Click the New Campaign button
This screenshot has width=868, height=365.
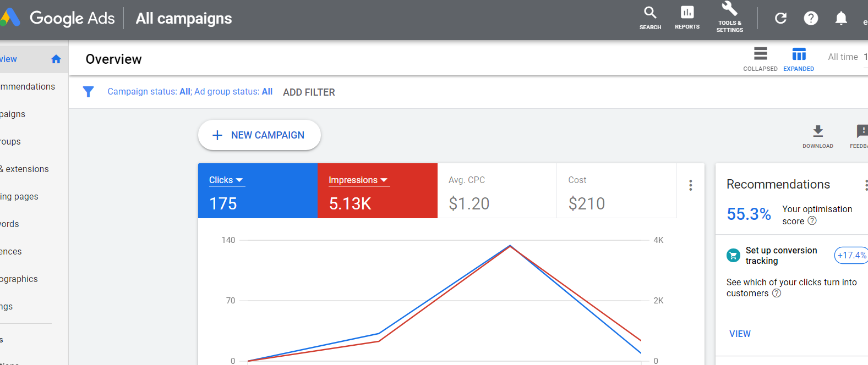259,135
